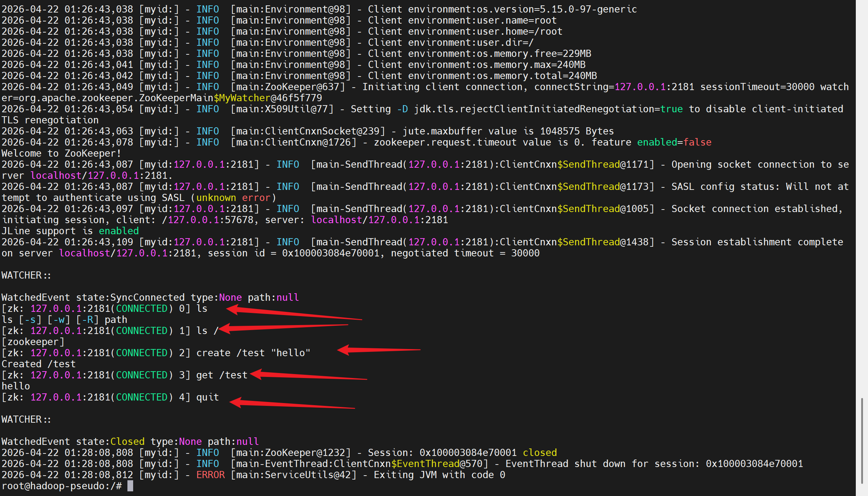
Task: Click the first 'WATCHER::' heading
Action: coord(26,275)
